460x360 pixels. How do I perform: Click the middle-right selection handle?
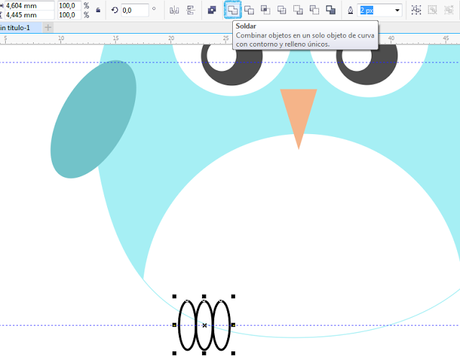pos(233,325)
